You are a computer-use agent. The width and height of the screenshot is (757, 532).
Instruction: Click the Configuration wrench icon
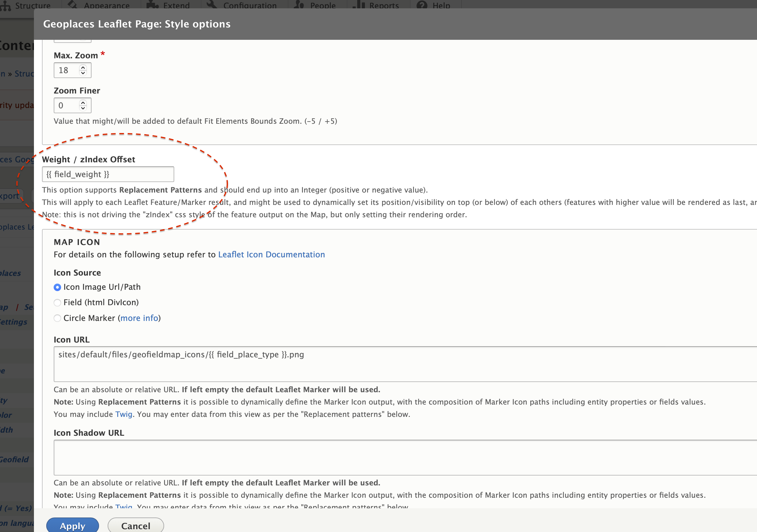pyautogui.click(x=212, y=5)
